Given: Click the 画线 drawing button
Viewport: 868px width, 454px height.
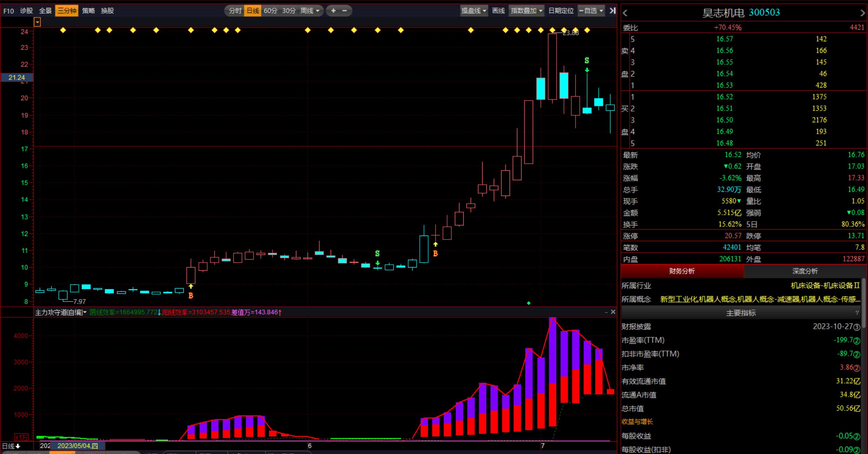Looking at the screenshot, I should point(498,11).
